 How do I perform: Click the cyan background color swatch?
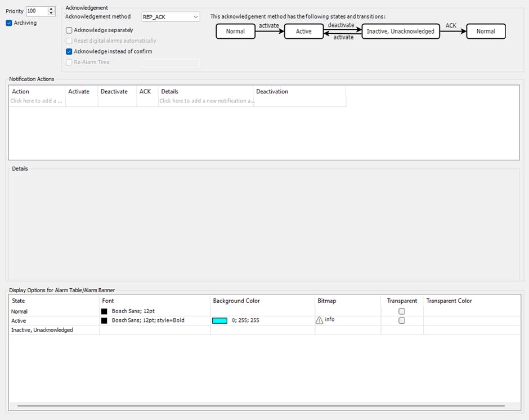(219, 320)
